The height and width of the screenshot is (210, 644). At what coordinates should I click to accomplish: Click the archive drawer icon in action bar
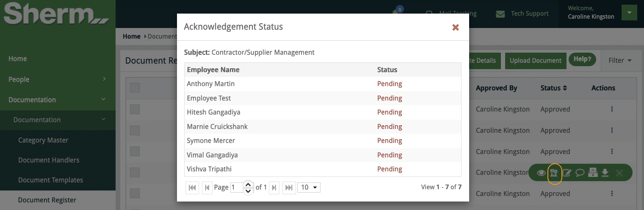[593, 173]
